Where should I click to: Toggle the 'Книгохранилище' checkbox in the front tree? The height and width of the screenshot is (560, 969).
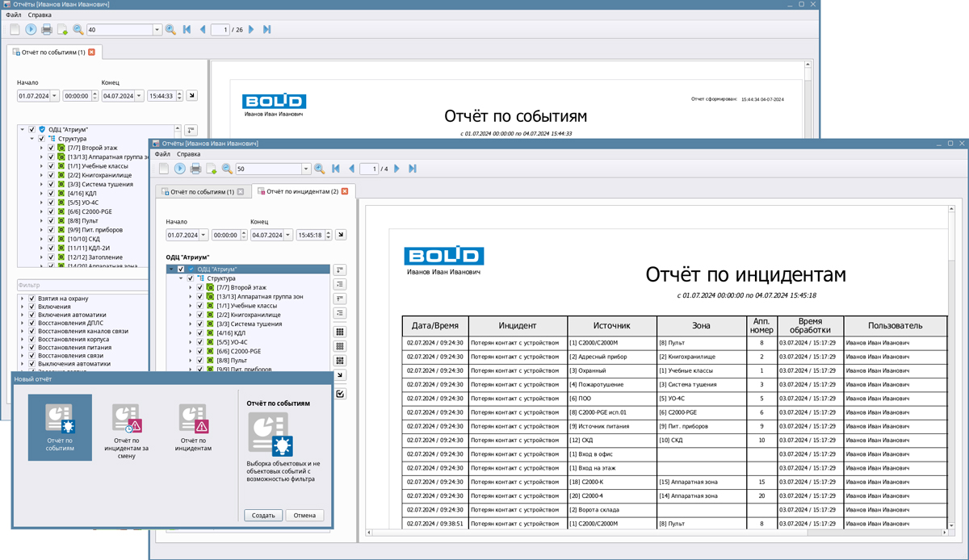200,315
